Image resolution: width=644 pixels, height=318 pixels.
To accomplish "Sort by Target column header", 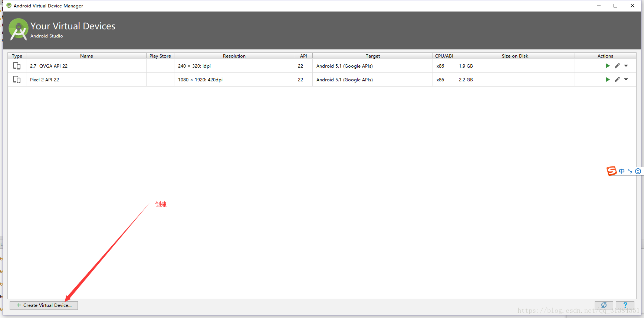I will point(373,56).
